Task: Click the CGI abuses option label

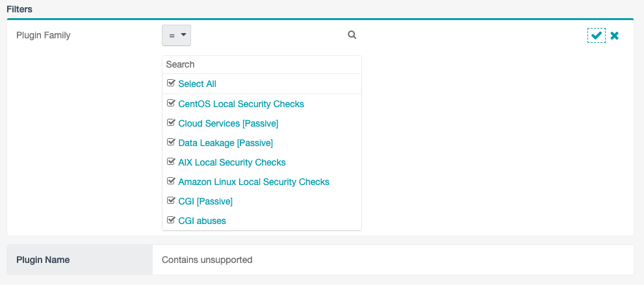Action: pyautogui.click(x=202, y=221)
